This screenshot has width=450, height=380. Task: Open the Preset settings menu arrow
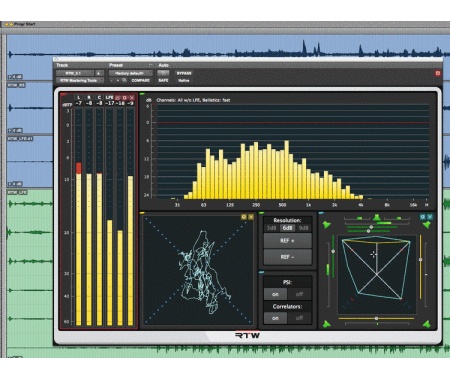pos(150,65)
